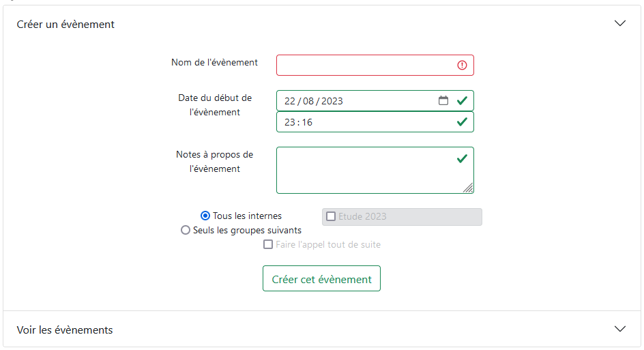Click the event start date field 22/08/2023
The width and height of the screenshot is (644, 350).
[375, 101]
